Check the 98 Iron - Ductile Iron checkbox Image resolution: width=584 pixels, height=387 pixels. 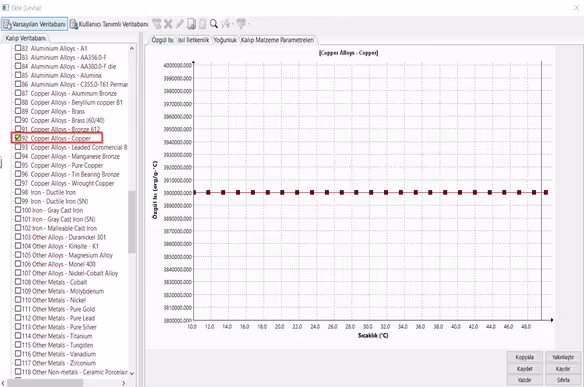click(x=18, y=192)
